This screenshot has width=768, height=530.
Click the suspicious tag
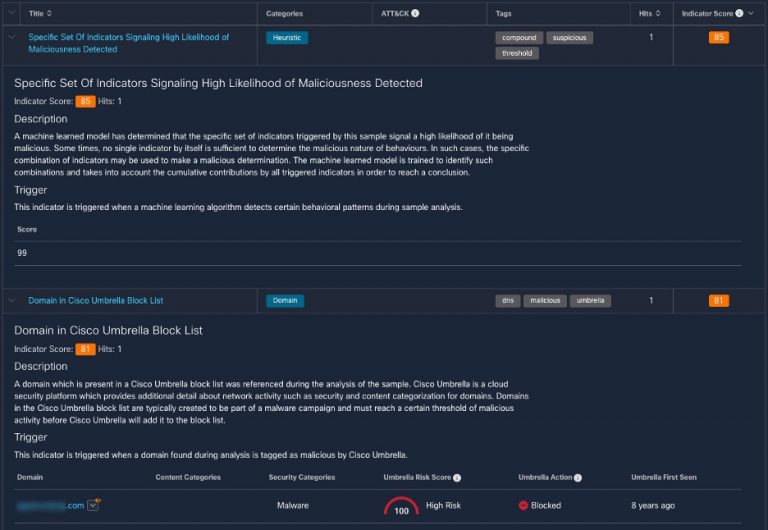click(x=570, y=38)
